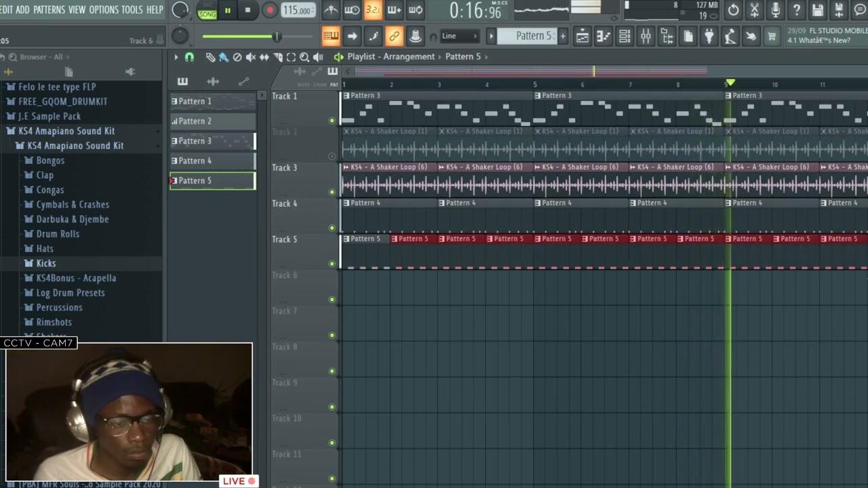Pause the song playback
This screenshot has height=488, width=868.
227,10
